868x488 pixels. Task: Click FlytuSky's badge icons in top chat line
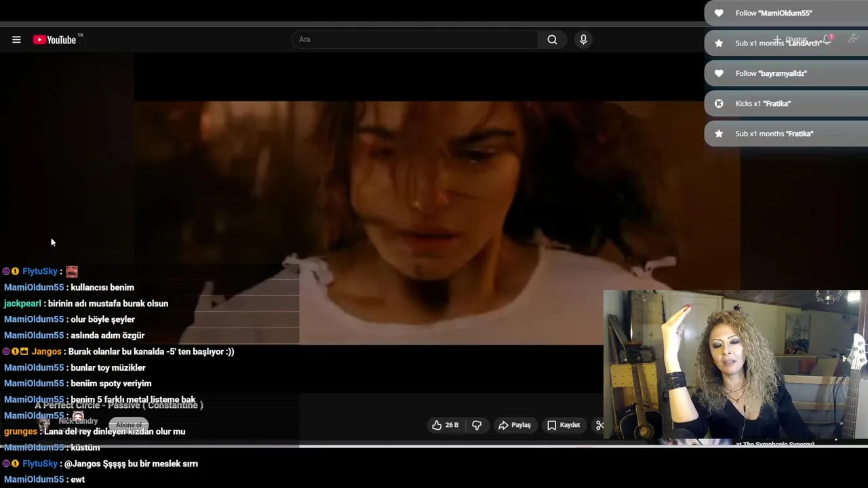[x=11, y=272]
